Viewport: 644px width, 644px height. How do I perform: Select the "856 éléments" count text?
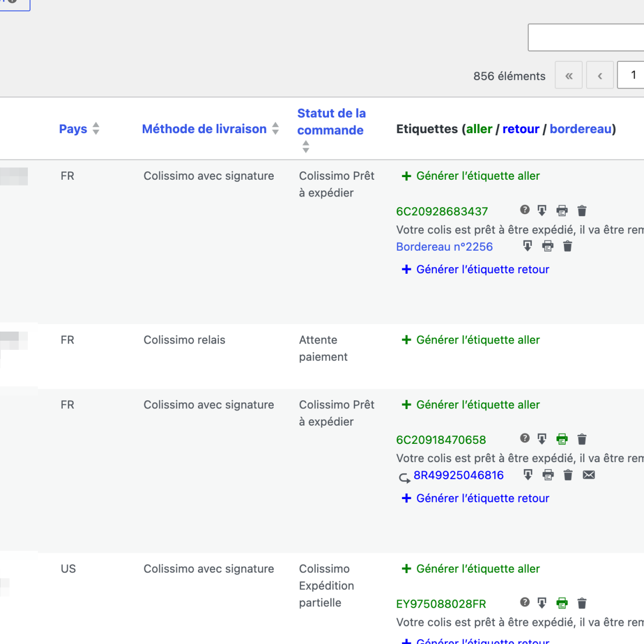click(x=509, y=76)
